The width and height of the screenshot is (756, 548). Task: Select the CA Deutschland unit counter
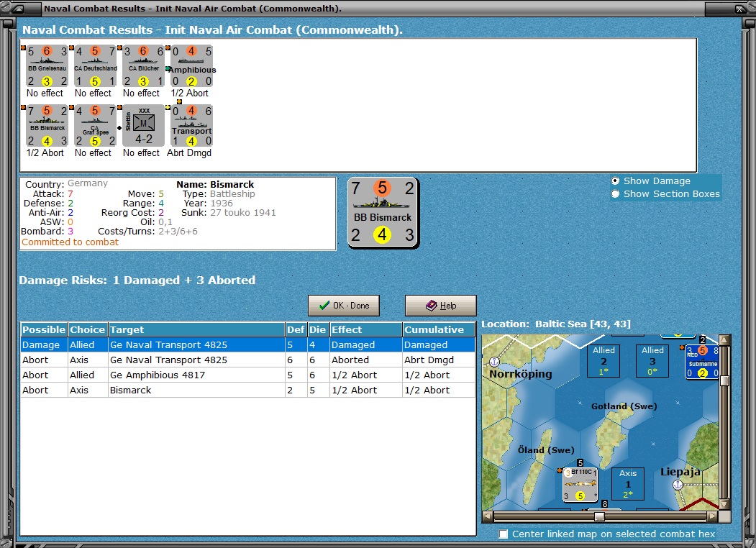(x=95, y=66)
